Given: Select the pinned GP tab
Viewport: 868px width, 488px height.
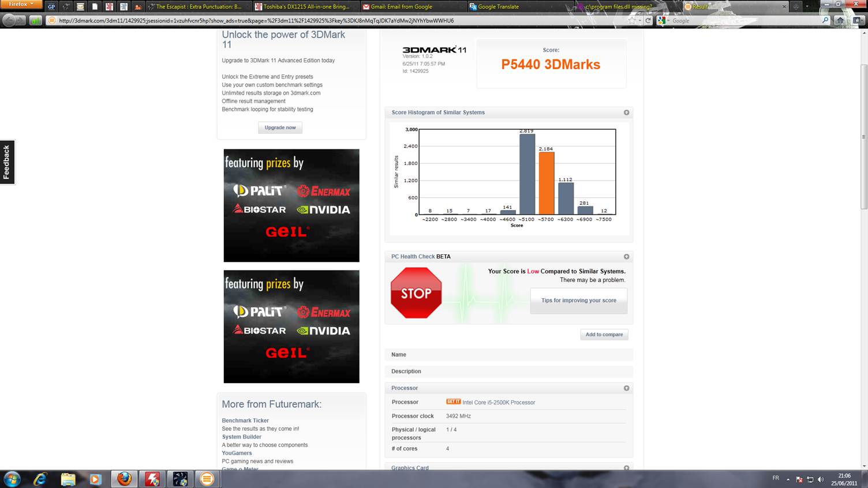Looking at the screenshot, I should click(51, 7).
